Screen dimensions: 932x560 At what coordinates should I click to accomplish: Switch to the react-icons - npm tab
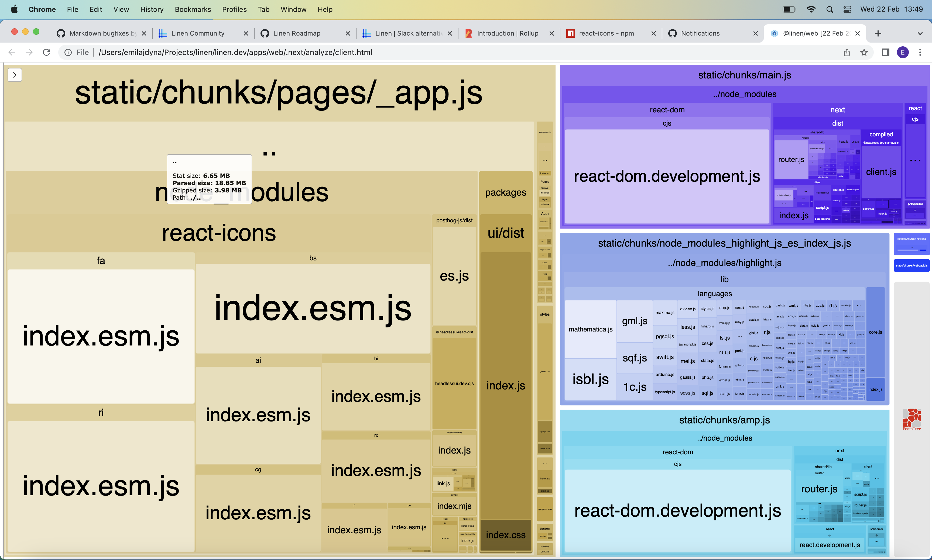tap(606, 33)
